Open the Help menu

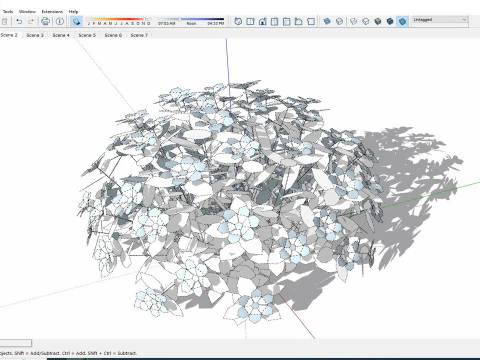(x=73, y=11)
